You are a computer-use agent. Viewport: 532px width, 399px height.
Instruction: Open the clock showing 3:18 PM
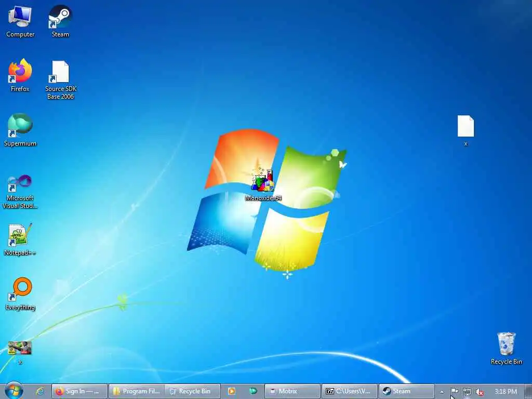pyautogui.click(x=506, y=392)
